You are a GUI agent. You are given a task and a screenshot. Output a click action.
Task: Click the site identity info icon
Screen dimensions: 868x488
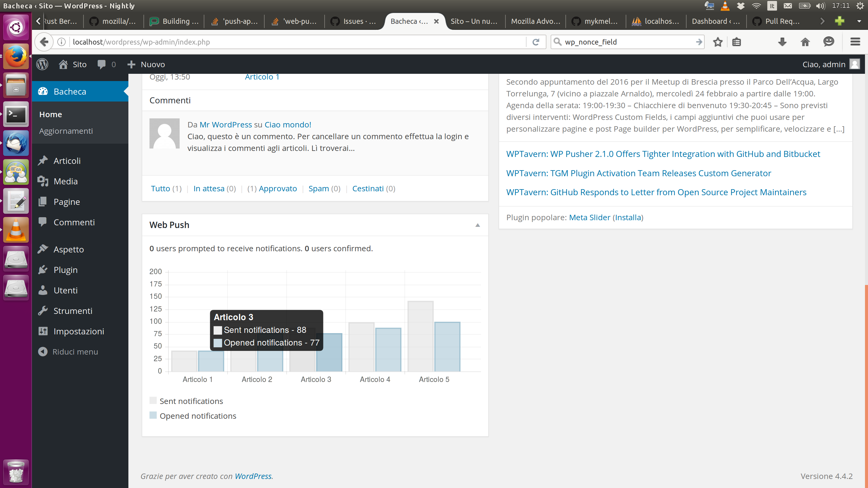[61, 42]
